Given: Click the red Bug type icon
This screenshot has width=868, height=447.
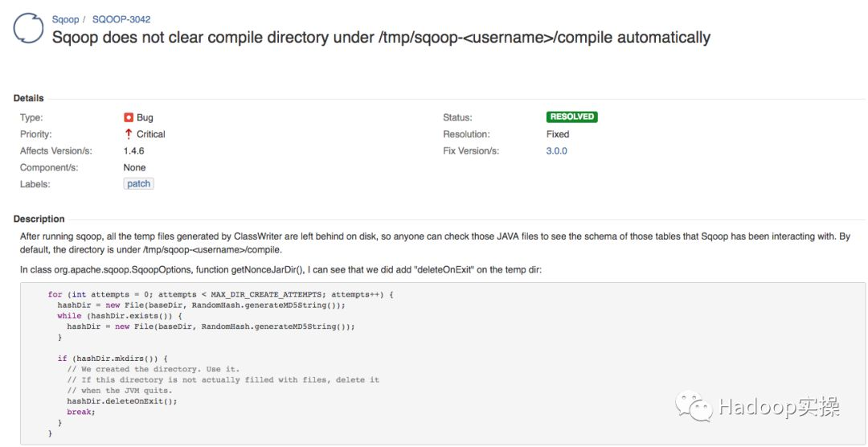Looking at the screenshot, I should pos(129,117).
